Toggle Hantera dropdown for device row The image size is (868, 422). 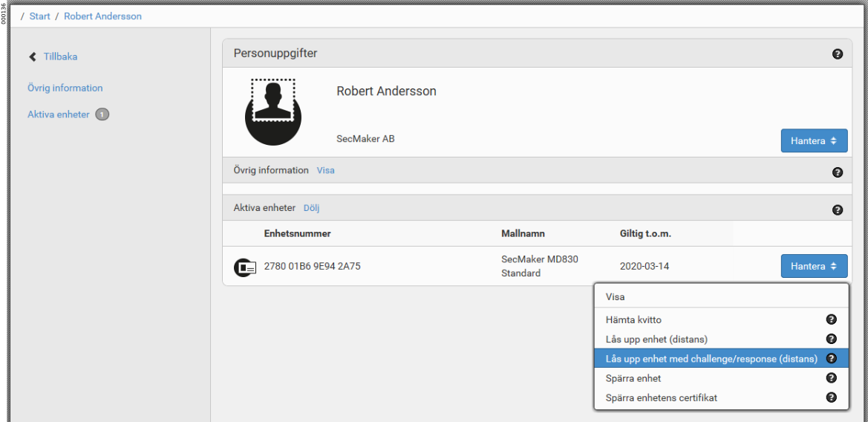coord(814,266)
